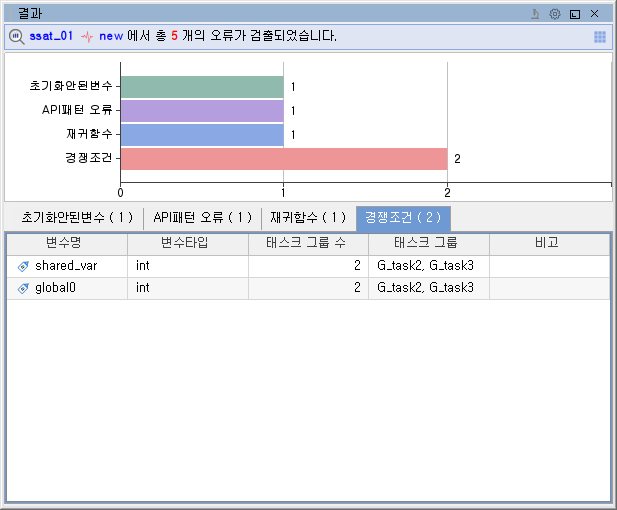Click the 변수타입 column header

[x=187, y=243]
